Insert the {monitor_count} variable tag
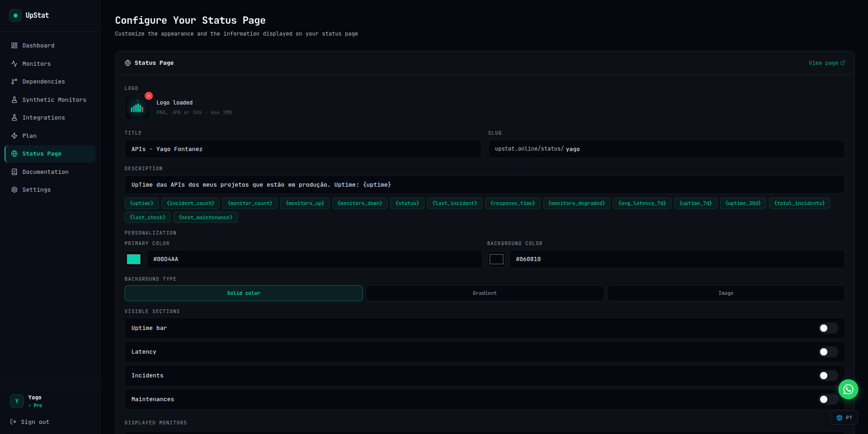Image resolution: width=868 pixels, height=434 pixels. point(250,204)
